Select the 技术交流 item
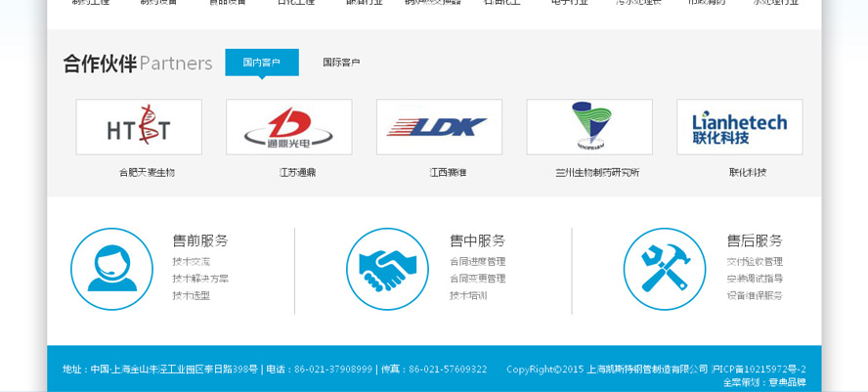The image size is (868, 392). (x=191, y=262)
